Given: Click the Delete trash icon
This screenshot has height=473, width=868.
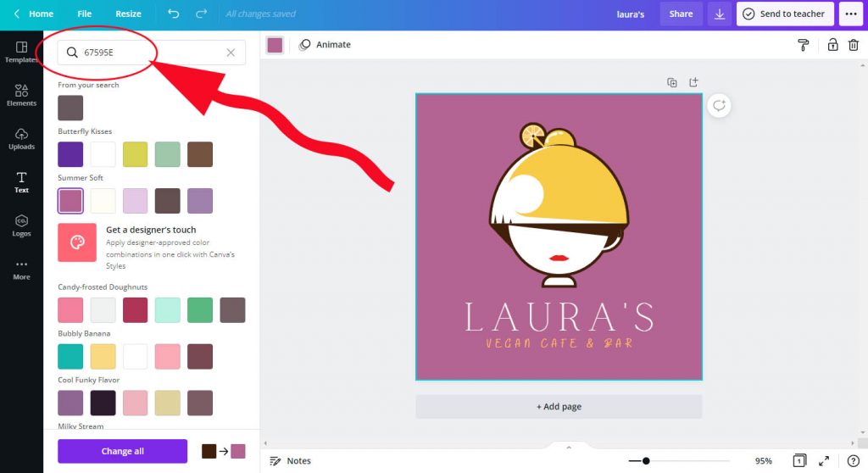Looking at the screenshot, I should (853, 45).
